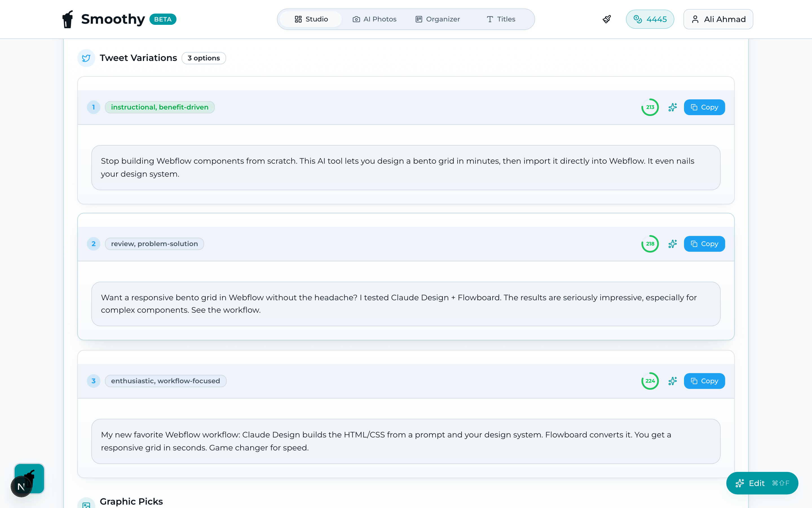Click the floating Edit button
The height and width of the screenshot is (508, 812).
pyautogui.click(x=762, y=483)
